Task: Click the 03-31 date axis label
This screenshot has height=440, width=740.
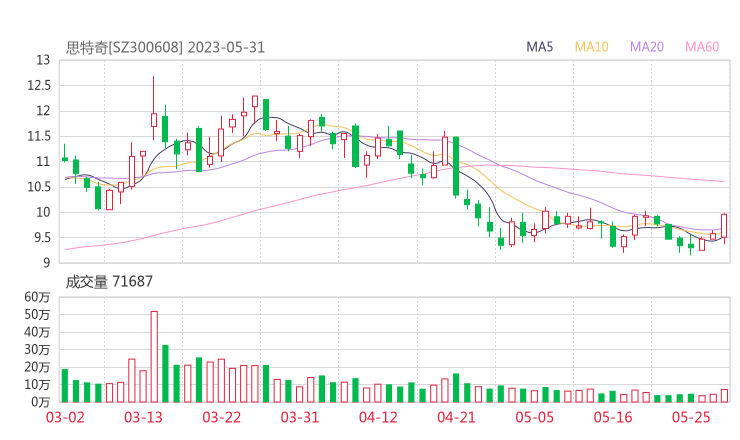Action: 300,417
